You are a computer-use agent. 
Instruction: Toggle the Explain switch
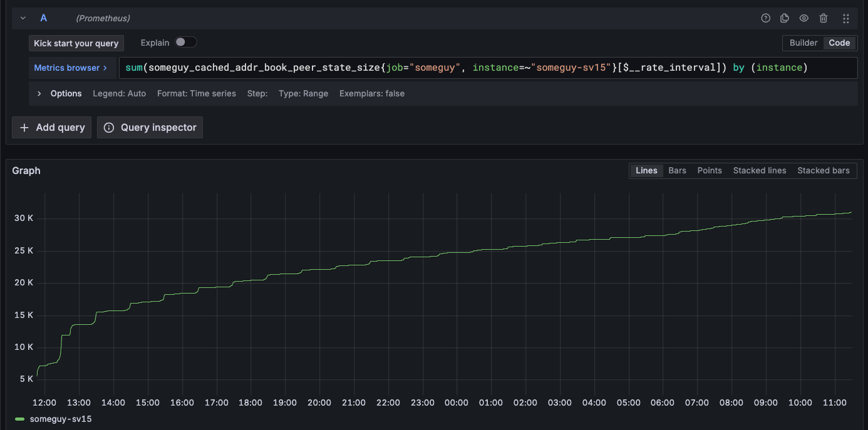186,42
